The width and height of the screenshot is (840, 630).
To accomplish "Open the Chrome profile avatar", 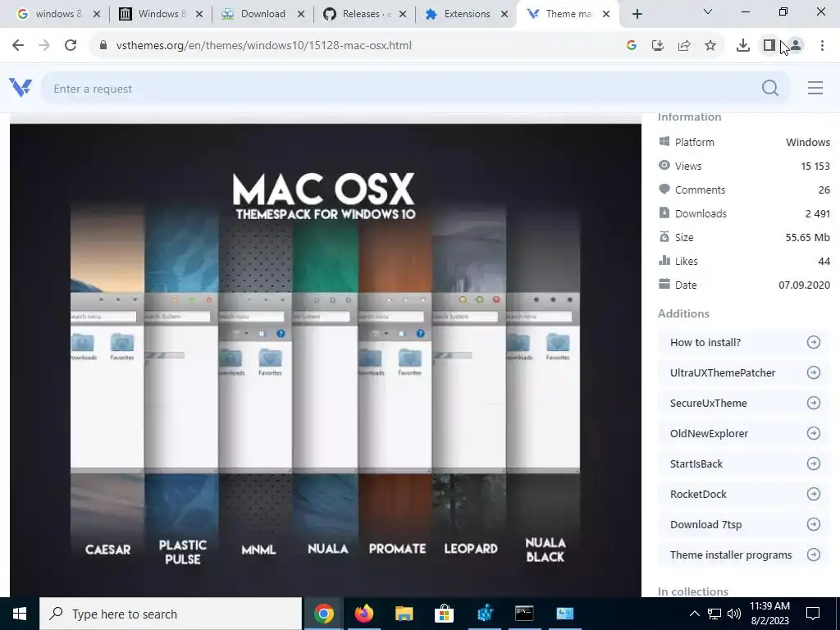I will [x=796, y=46].
